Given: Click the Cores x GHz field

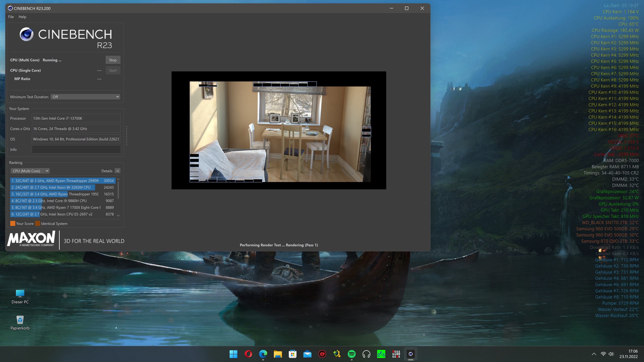Looking at the screenshot, I should pyautogui.click(x=76, y=129).
